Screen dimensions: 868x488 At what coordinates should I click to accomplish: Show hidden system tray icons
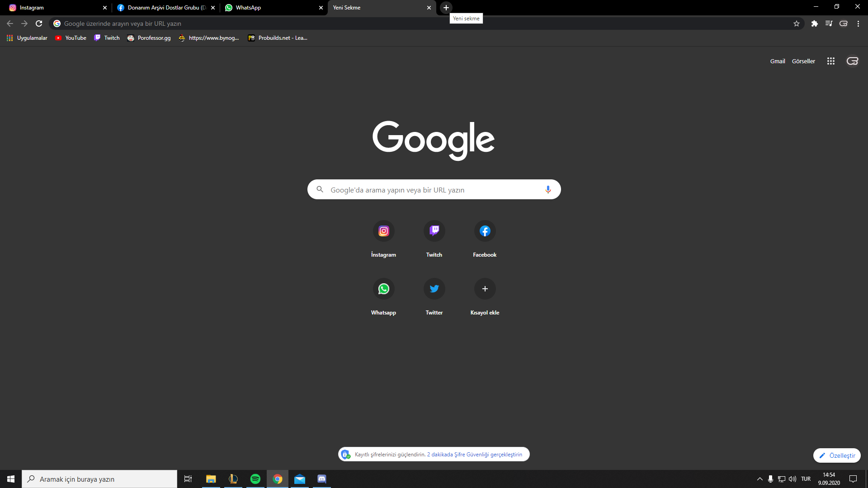point(760,479)
